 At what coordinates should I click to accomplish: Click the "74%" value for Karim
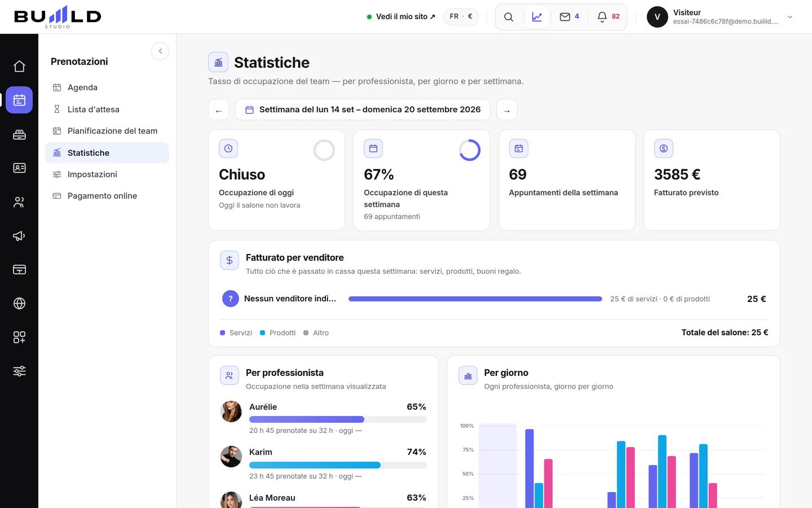(x=417, y=452)
